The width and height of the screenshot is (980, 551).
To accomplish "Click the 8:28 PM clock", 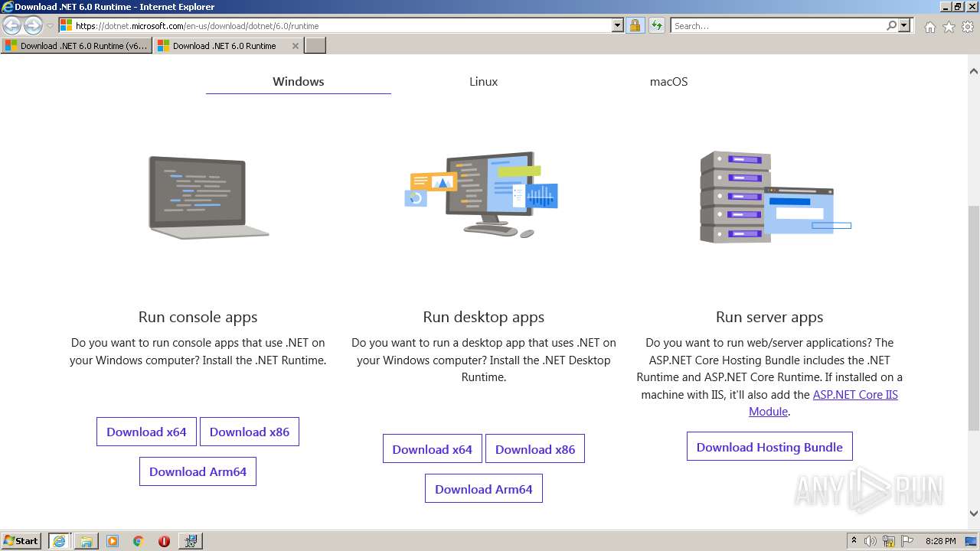I will click(x=940, y=541).
